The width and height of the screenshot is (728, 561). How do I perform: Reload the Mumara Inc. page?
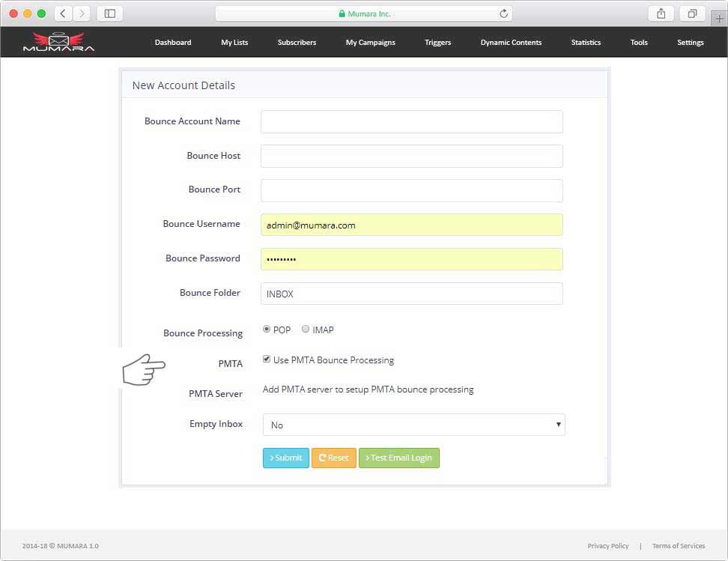[502, 13]
